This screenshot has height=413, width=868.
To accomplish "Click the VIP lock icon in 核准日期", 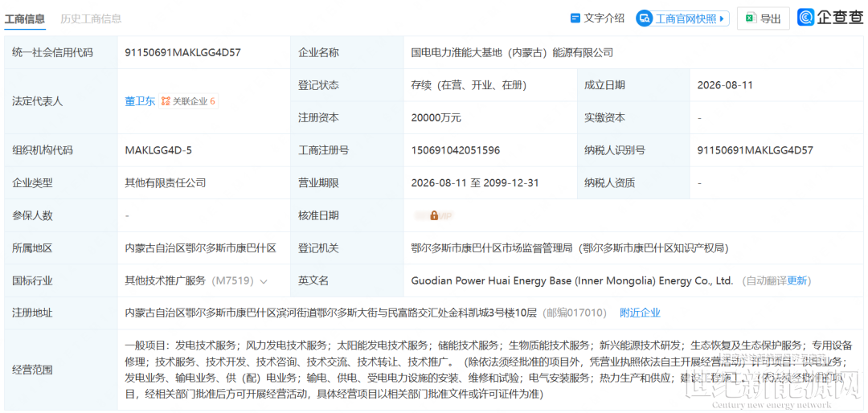I will (x=435, y=215).
